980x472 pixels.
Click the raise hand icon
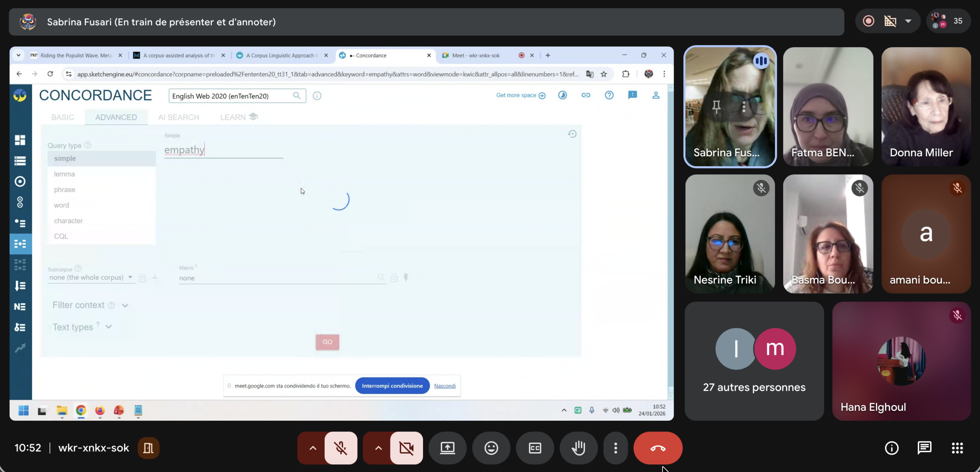(x=578, y=448)
